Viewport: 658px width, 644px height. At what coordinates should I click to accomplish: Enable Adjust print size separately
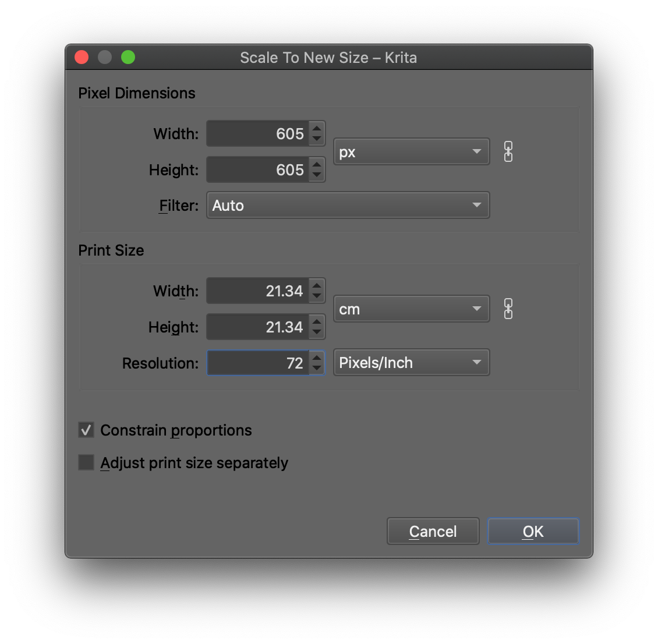click(x=86, y=463)
